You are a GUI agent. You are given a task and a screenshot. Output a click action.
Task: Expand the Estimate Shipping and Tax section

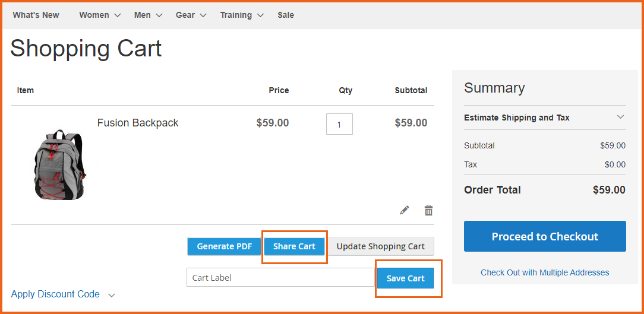point(544,118)
